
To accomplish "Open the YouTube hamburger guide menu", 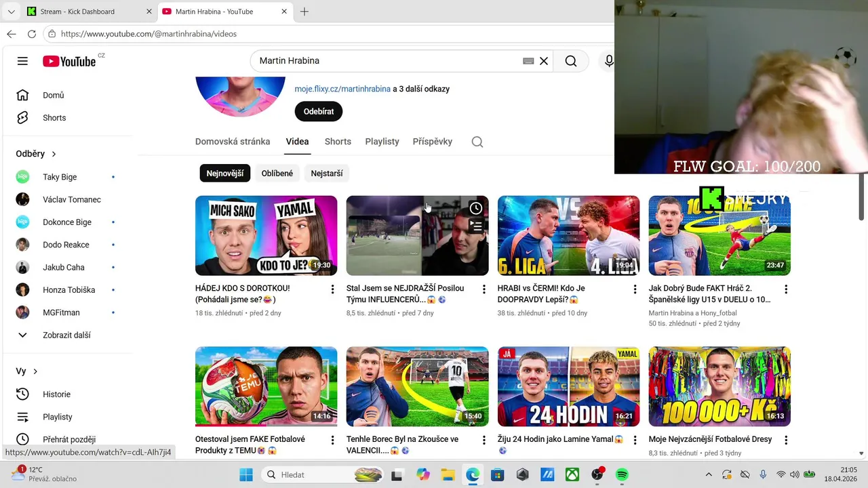I will pyautogui.click(x=22, y=61).
